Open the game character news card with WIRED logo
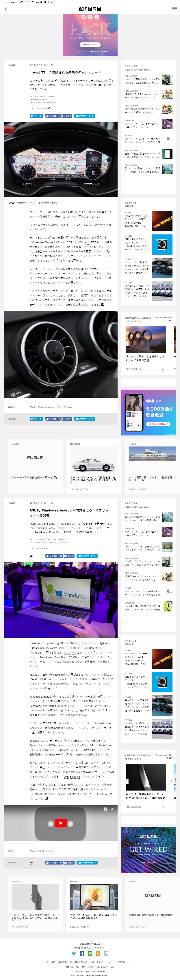 click(x=35, y=467)
